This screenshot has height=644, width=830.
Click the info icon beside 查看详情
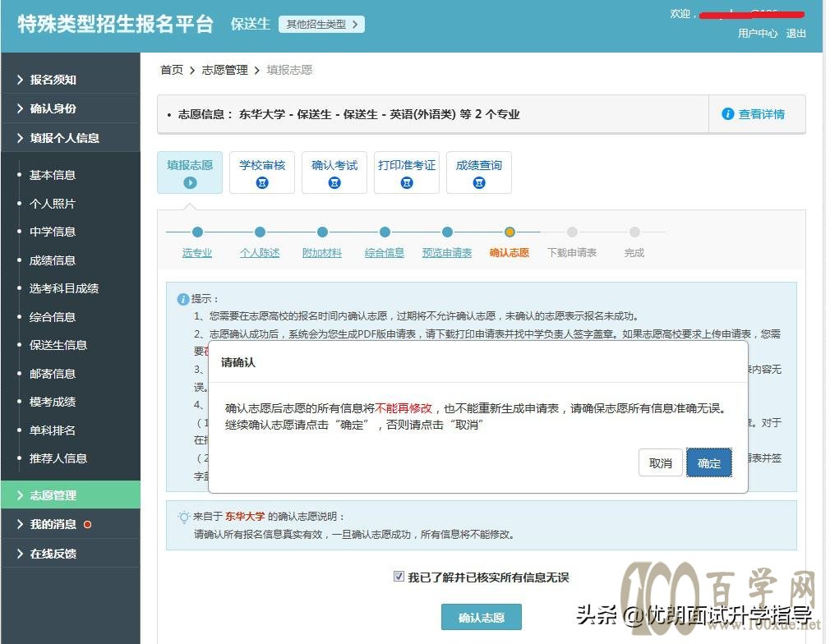tap(728, 114)
